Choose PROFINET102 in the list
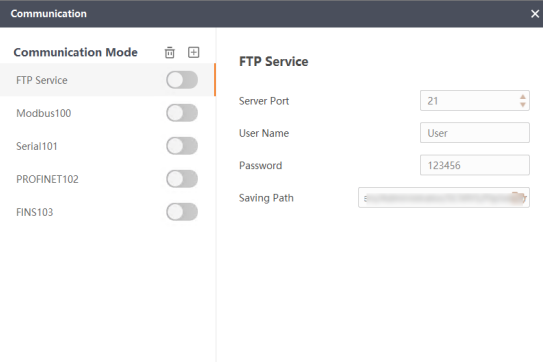Image resolution: width=543 pixels, height=362 pixels. [107, 179]
